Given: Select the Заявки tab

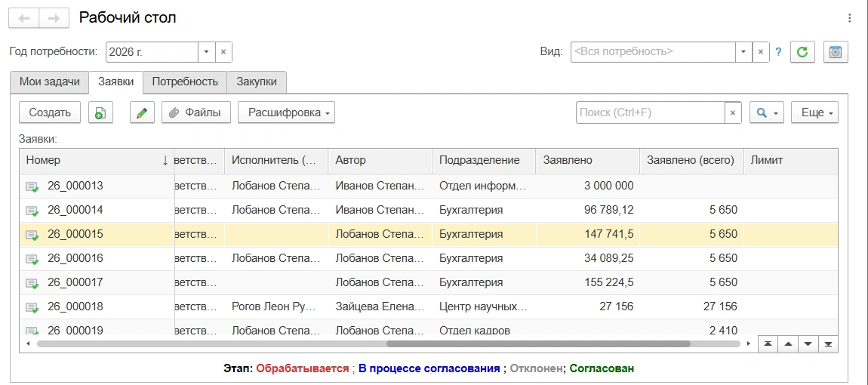Looking at the screenshot, I should [x=115, y=82].
